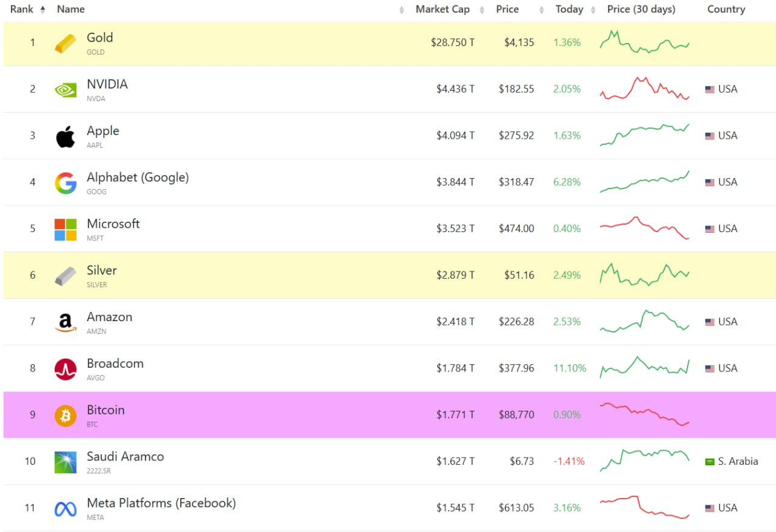Viewport: 776px width, 532px height.
Task: Click the USA flag in Broadcom row
Action: tap(709, 368)
